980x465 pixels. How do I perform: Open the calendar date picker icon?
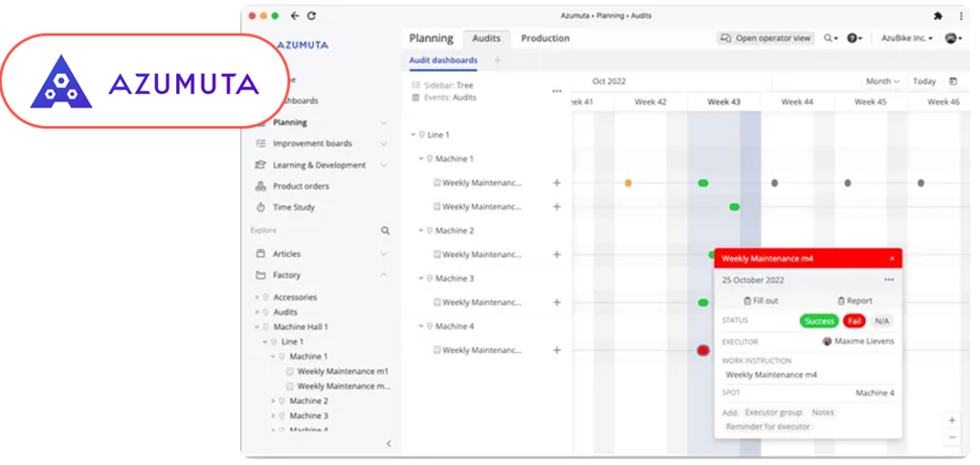pos(952,81)
